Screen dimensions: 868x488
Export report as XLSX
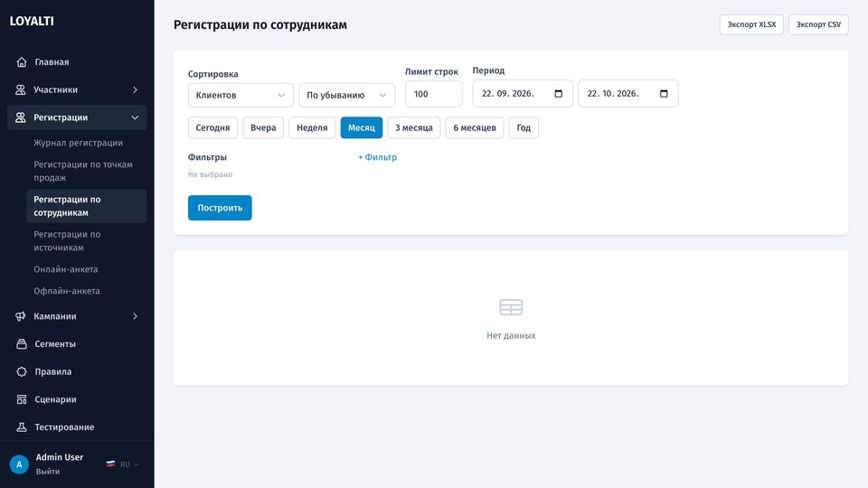pyautogui.click(x=751, y=24)
